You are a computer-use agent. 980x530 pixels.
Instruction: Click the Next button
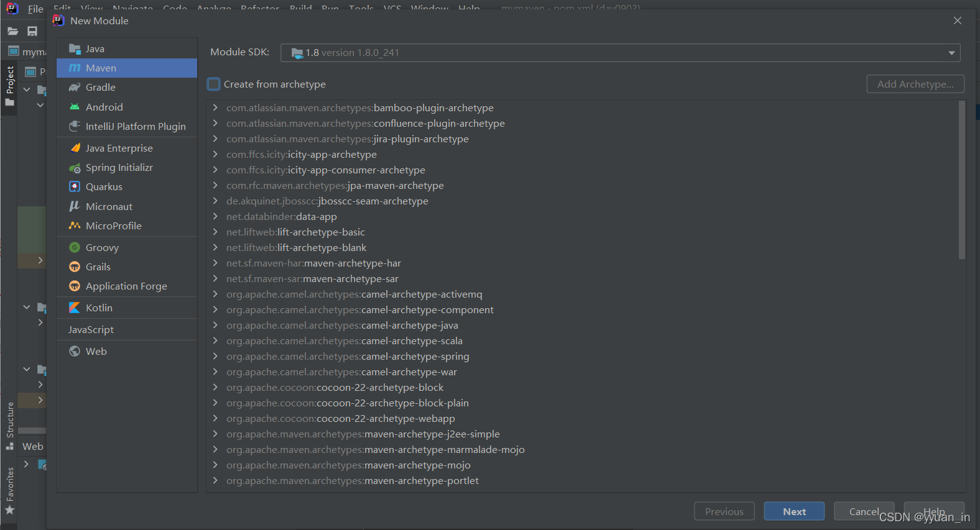coord(794,511)
